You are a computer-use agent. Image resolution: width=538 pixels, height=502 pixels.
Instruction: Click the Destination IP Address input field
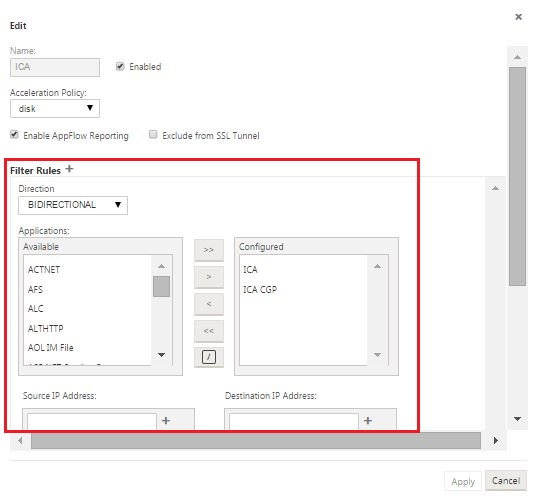coord(294,421)
